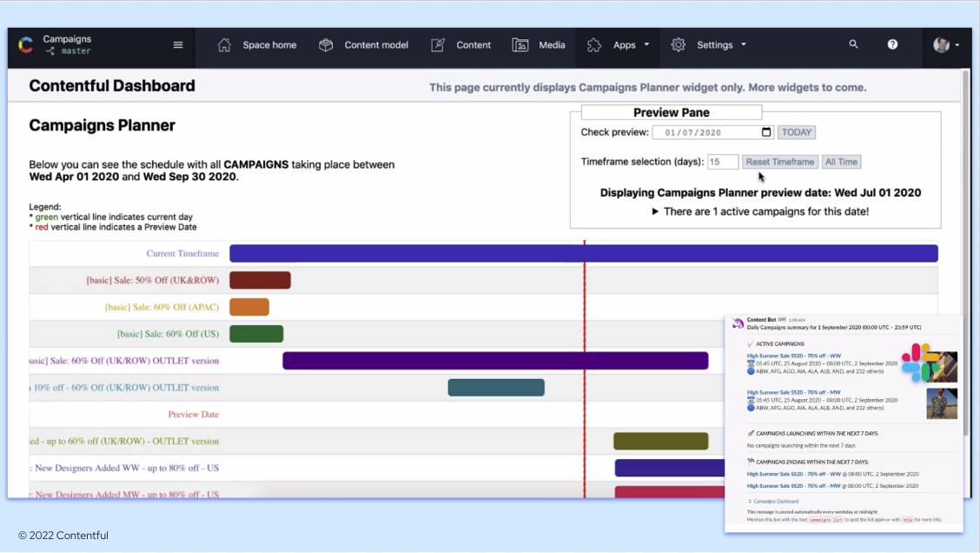Click the Content pencil icon
The width and height of the screenshot is (980, 553).
(x=438, y=45)
